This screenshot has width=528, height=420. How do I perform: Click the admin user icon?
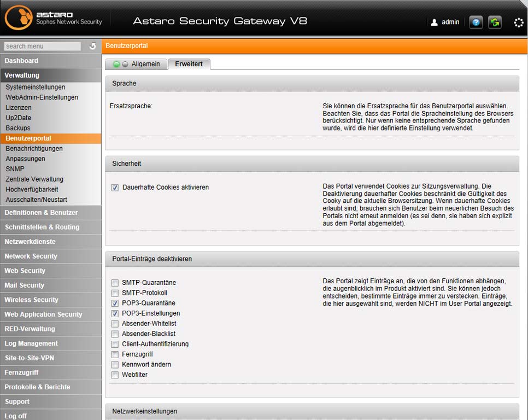click(x=434, y=22)
